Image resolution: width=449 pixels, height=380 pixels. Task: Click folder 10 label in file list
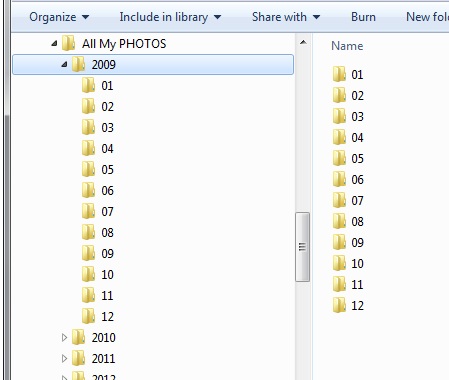click(357, 264)
